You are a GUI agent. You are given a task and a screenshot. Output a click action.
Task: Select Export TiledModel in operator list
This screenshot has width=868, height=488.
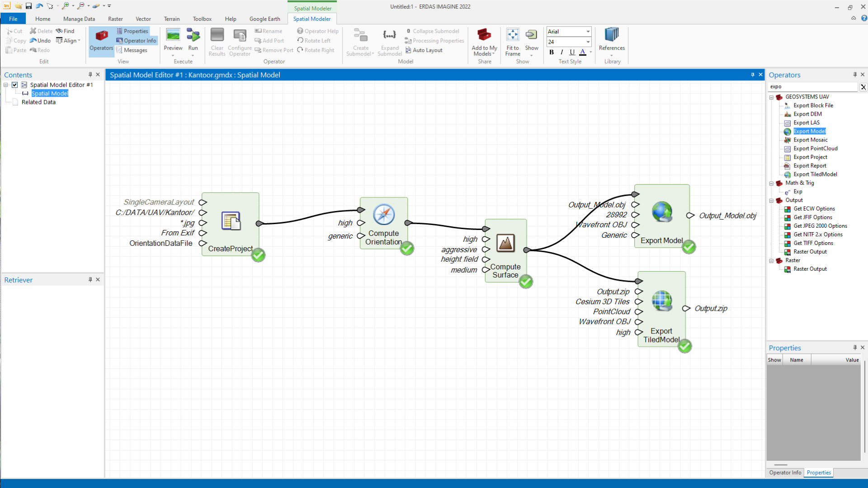click(816, 174)
